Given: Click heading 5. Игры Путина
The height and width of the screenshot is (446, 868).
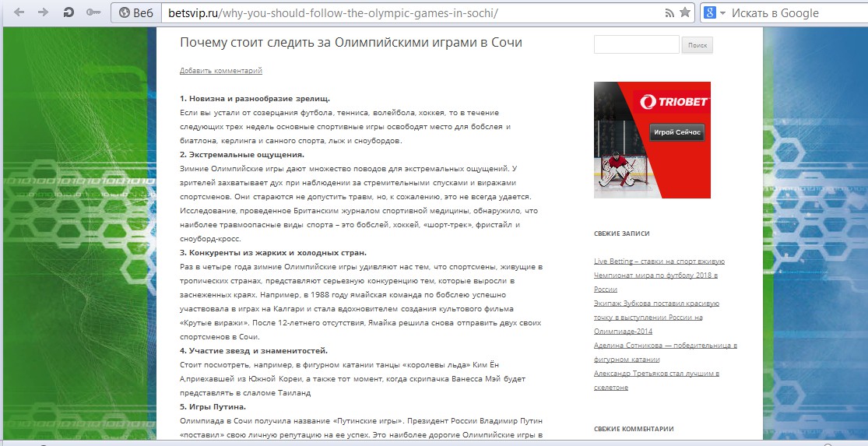Looking at the screenshot, I should (x=213, y=407).
